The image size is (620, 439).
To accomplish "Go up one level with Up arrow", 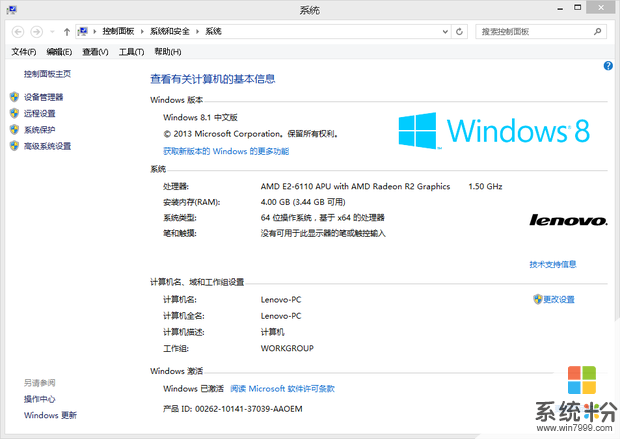I will 67,32.
